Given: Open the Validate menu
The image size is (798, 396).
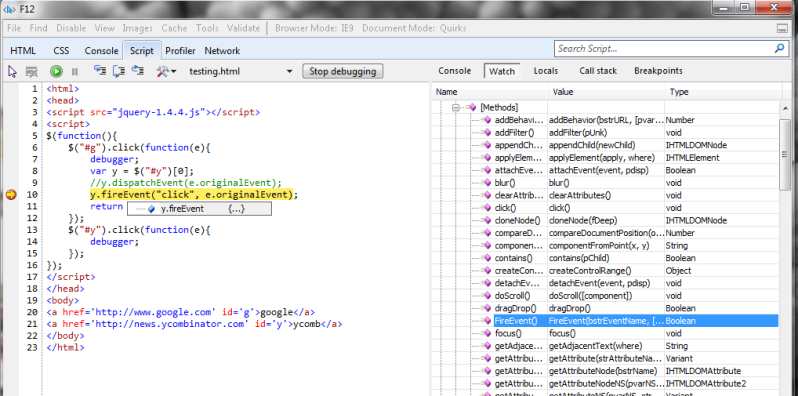Looking at the screenshot, I should [x=243, y=29].
